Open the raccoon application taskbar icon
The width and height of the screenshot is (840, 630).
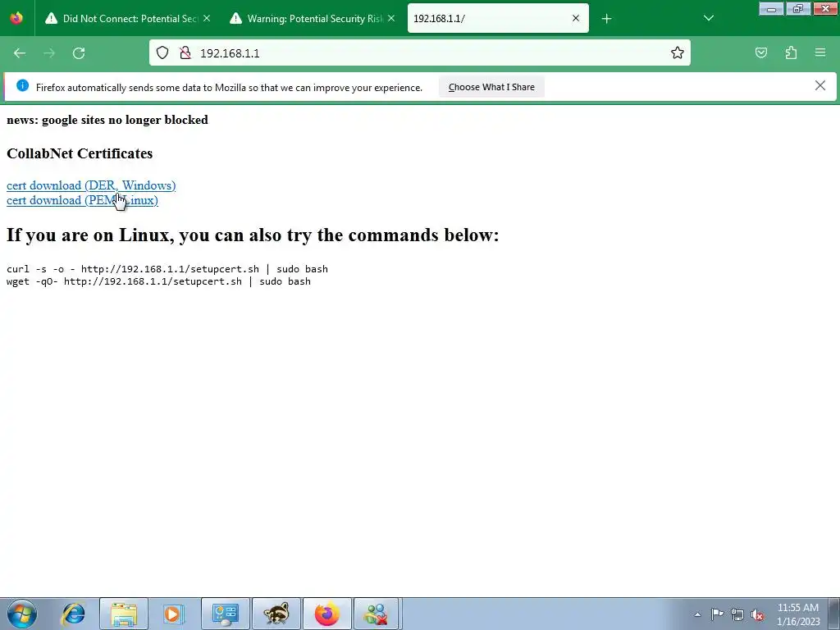(276, 614)
